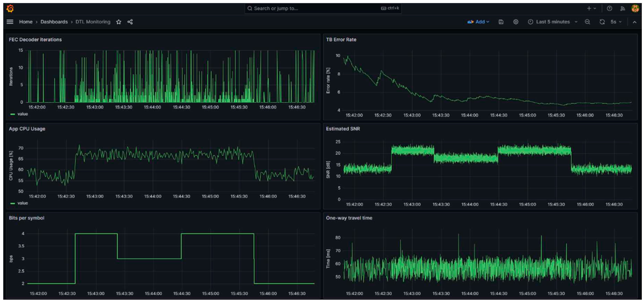Open the help question mark icon
This screenshot has width=644, height=303.
pos(610,8)
